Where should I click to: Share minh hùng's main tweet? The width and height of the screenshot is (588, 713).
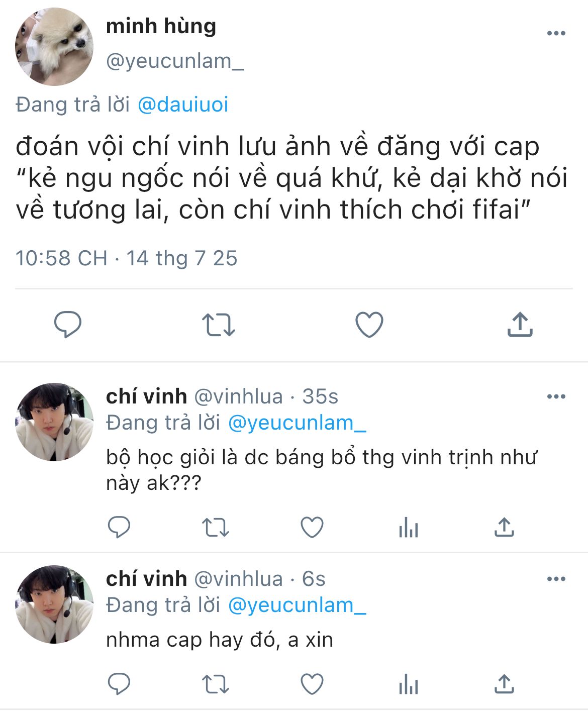click(520, 324)
